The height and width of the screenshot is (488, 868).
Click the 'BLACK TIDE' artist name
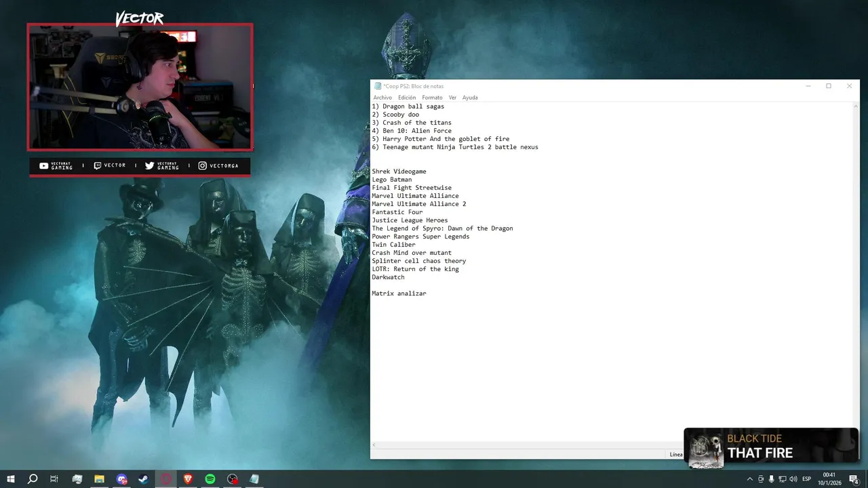[755, 439]
